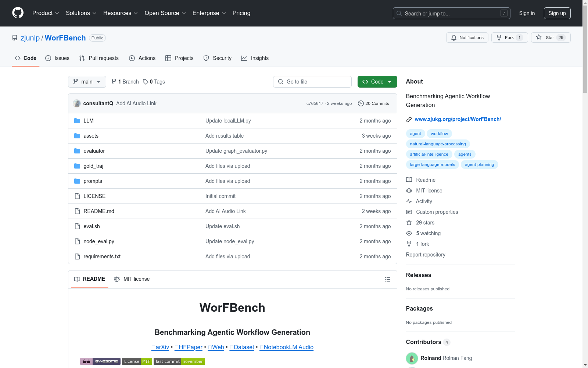Select the MIT license tab in file viewer

pyautogui.click(x=132, y=279)
